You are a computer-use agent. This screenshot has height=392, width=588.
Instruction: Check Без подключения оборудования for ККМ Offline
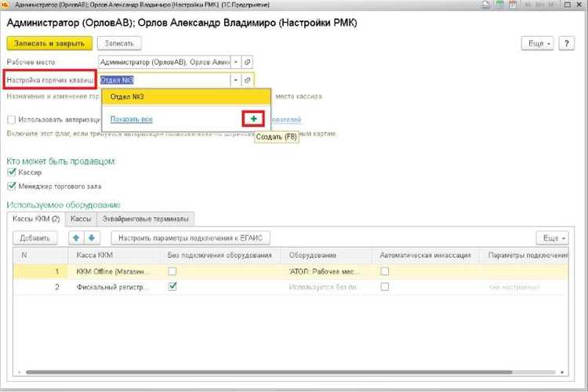[172, 271]
